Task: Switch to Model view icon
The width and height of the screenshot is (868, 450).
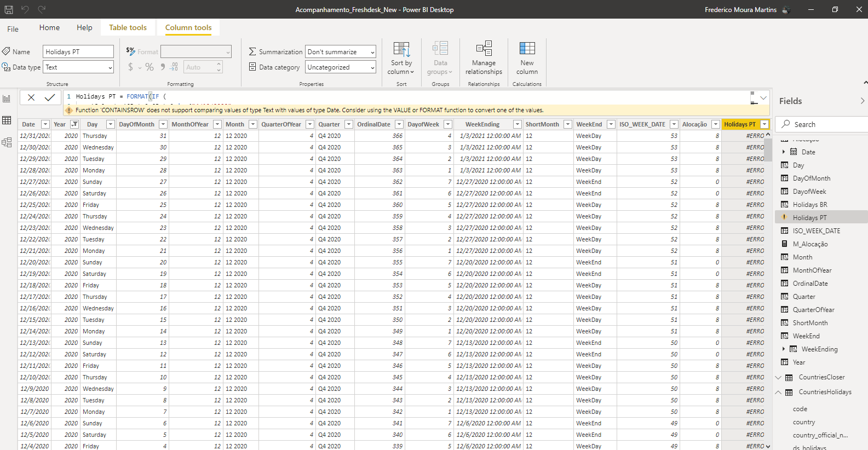Action: pyautogui.click(x=7, y=142)
